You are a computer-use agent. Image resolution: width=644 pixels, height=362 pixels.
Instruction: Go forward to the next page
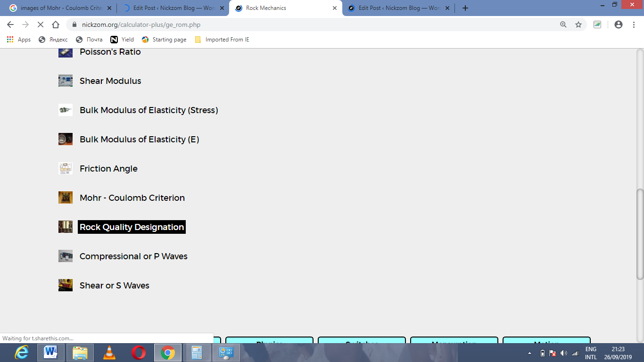click(25, 25)
